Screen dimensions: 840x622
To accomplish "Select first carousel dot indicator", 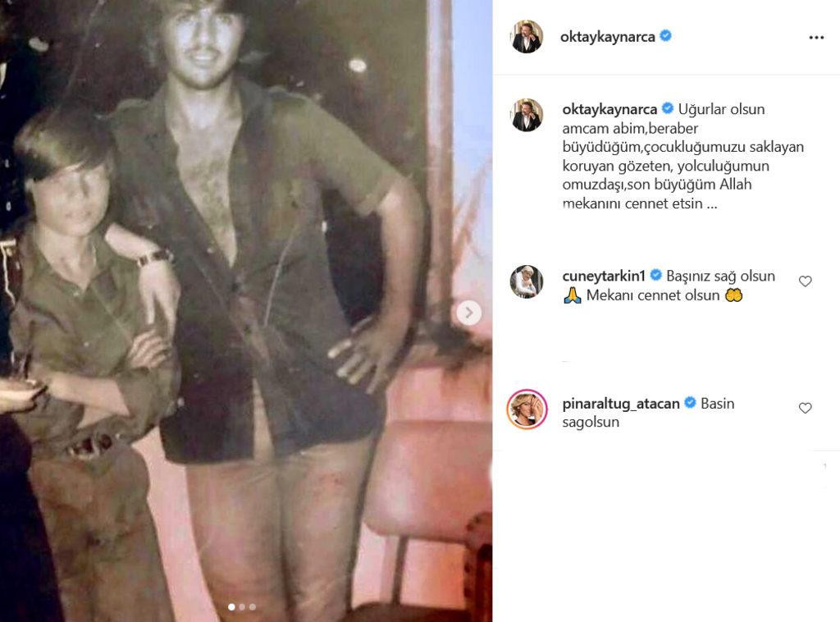I will point(231,607).
